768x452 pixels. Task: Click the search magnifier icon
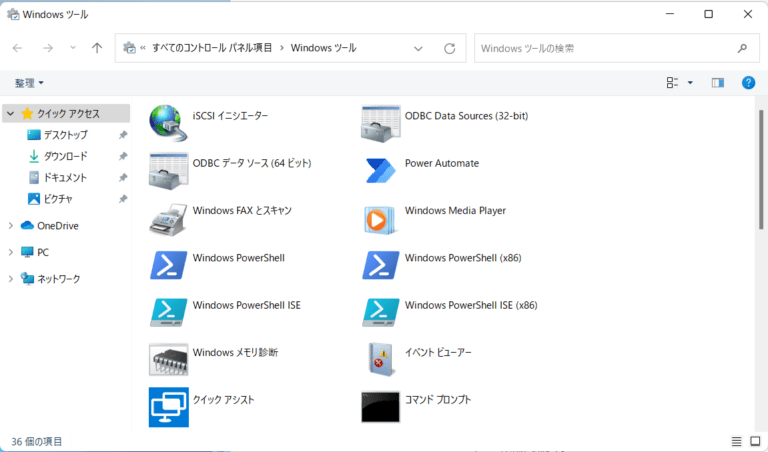742,48
